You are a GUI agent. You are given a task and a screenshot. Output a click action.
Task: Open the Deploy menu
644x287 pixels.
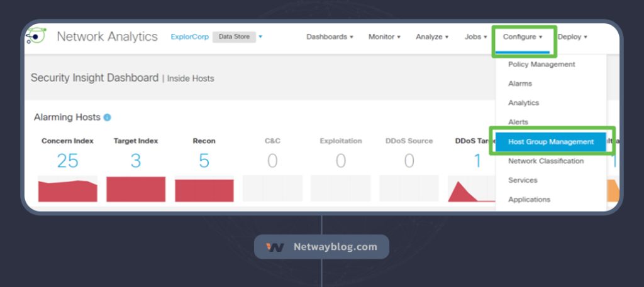click(572, 37)
